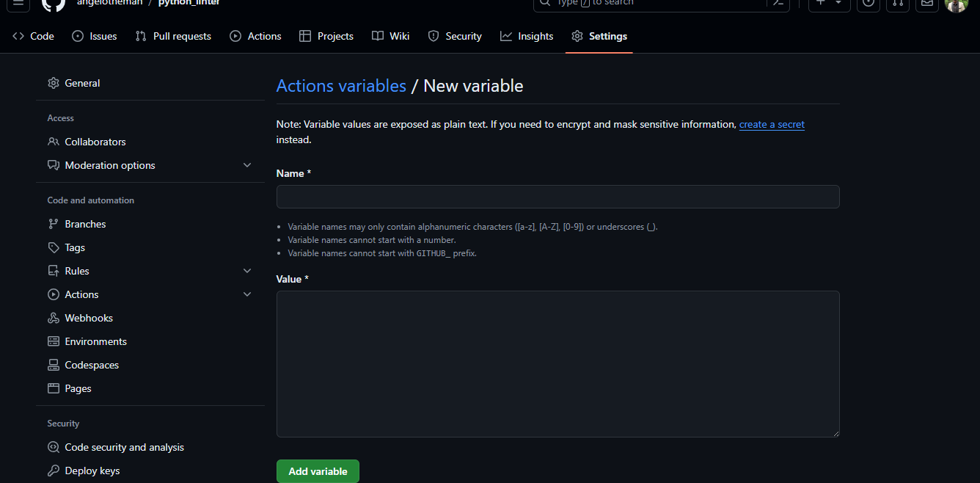This screenshot has width=980, height=483.
Task: Click the Add variable button
Action: pos(318,471)
